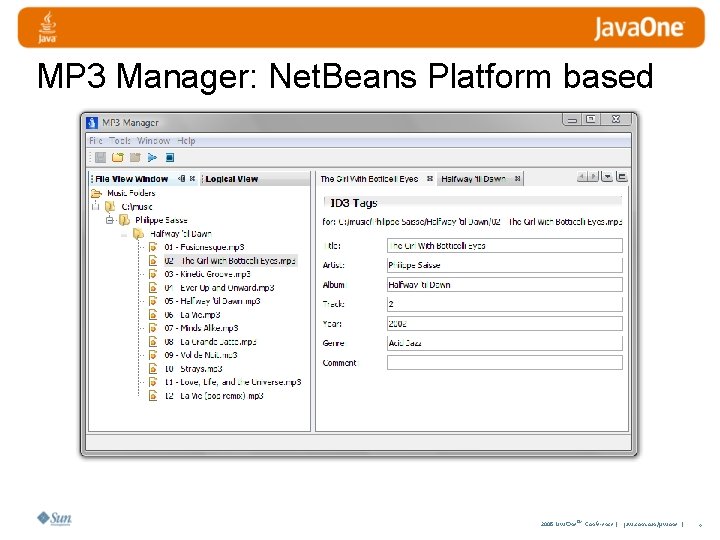720x540 pixels.
Task: Maximize the editor window area
Action: (x=622, y=177)
